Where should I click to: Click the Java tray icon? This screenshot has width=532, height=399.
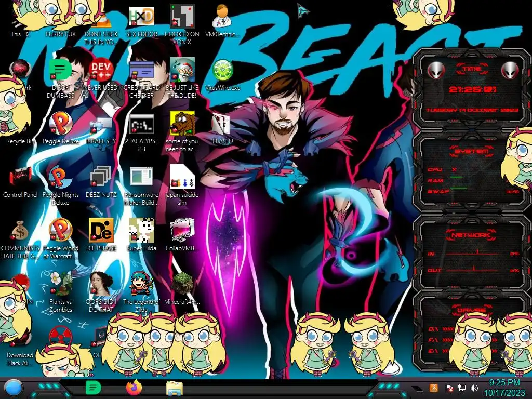434,388
